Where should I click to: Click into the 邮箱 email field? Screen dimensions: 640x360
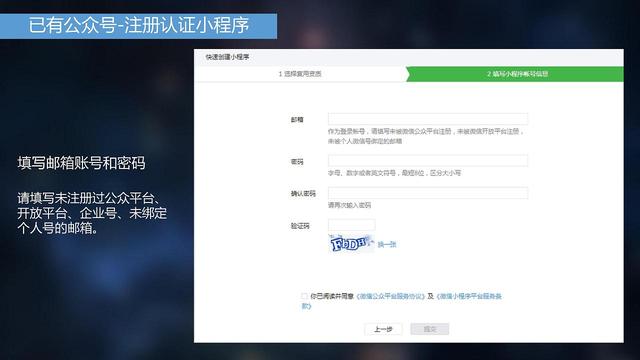coord(428,119)
